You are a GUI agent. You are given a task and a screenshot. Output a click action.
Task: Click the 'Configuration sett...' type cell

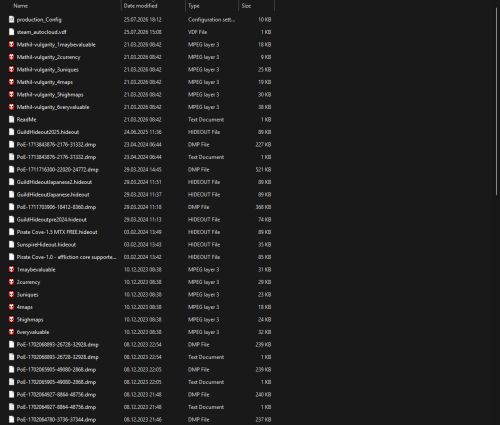click(211, 20)
